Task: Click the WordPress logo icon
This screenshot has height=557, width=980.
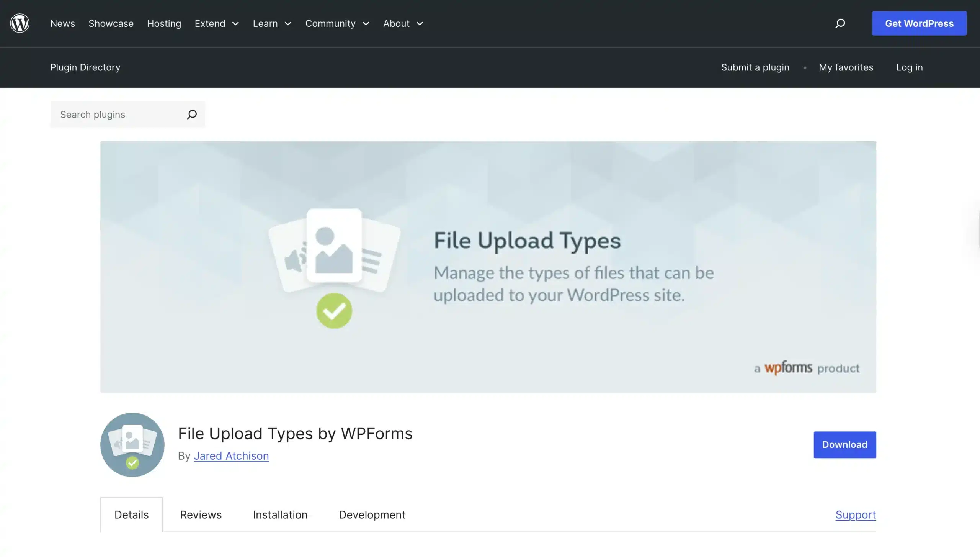Action: point(20,23)
